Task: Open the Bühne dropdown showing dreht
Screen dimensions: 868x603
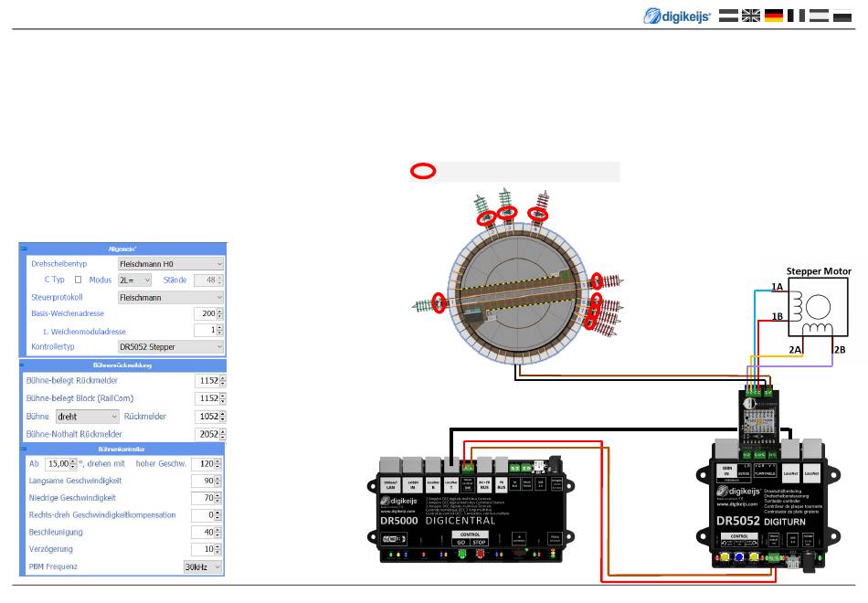Action: point(88,417)
